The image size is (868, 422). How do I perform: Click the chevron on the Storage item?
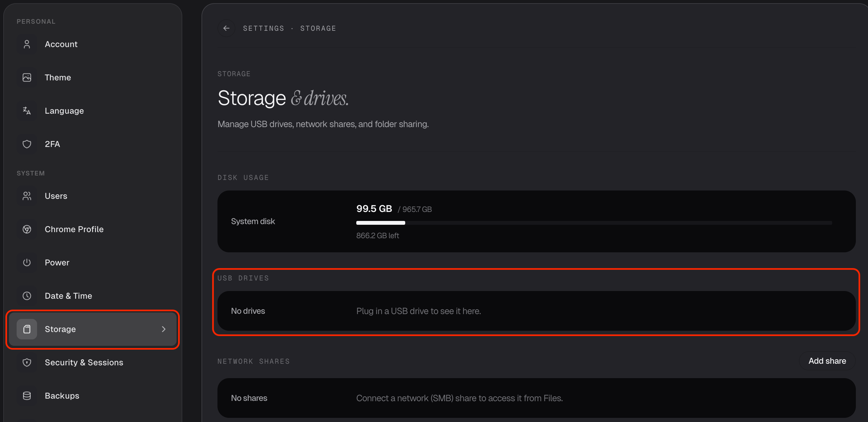point(164,329)
